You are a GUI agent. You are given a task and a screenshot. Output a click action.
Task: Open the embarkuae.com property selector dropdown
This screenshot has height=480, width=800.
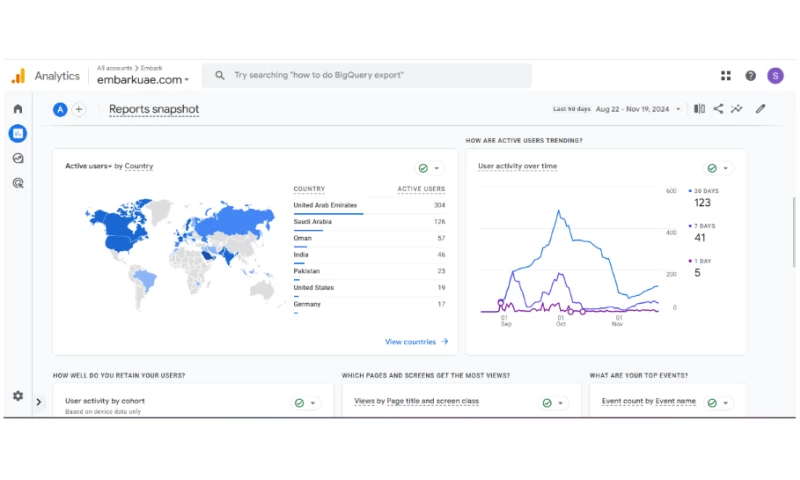(143, 80)
